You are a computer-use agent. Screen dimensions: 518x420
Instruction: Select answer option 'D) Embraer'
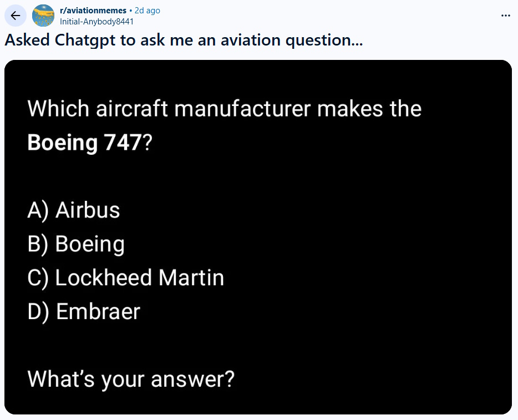[84, 312]
